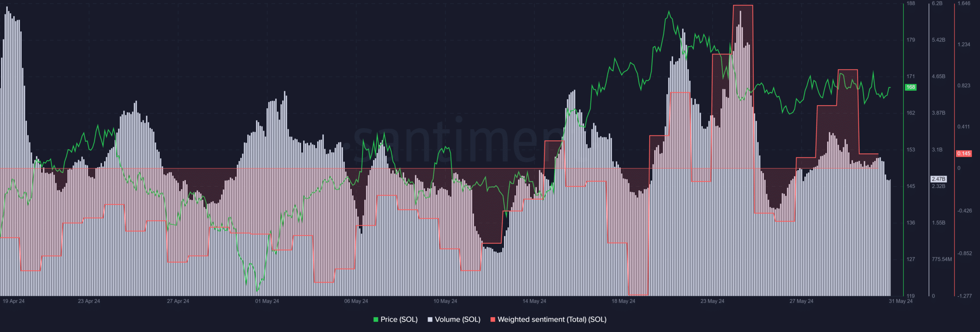The height and width of the screenshot is (332, 980).
Task: Click the 23 Apr 24 date label
Action: (x=89, y=301)
